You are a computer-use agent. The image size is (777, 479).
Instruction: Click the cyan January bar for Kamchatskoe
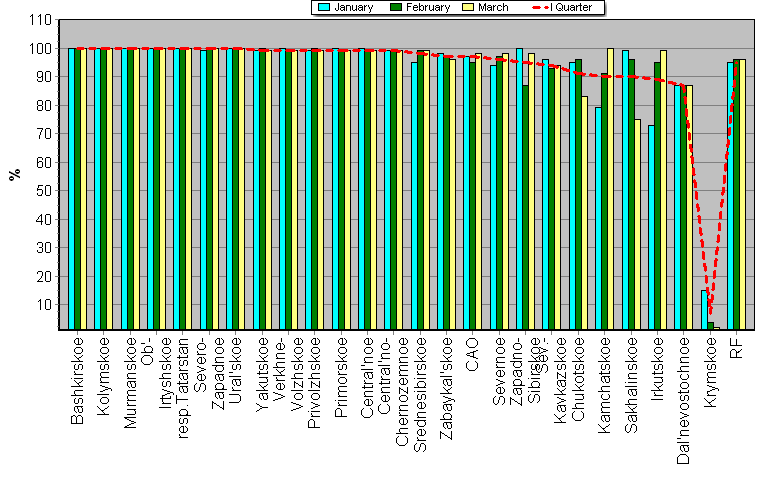(x=599, y=218)
